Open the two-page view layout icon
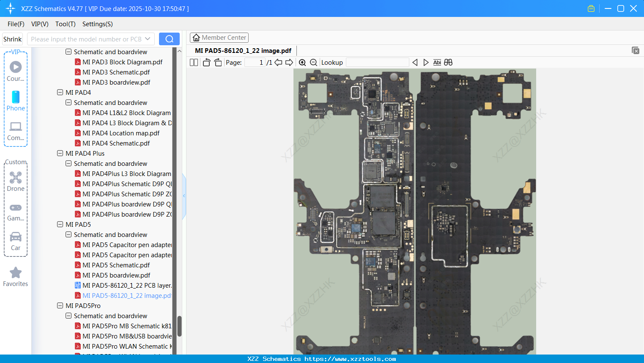This screenshot has height=363, width=644. tap(193, 62)
